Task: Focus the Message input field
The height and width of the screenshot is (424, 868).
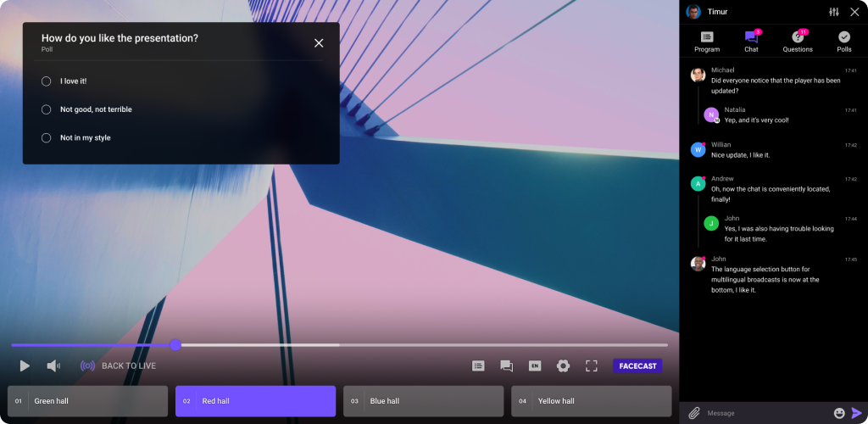Action: point(766,413)
